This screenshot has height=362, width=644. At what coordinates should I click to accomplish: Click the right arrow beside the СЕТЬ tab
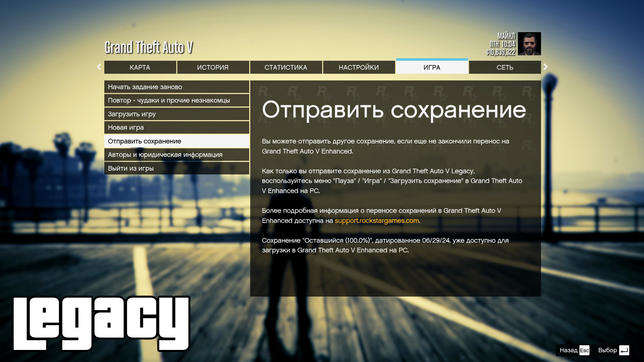point(546,67)
